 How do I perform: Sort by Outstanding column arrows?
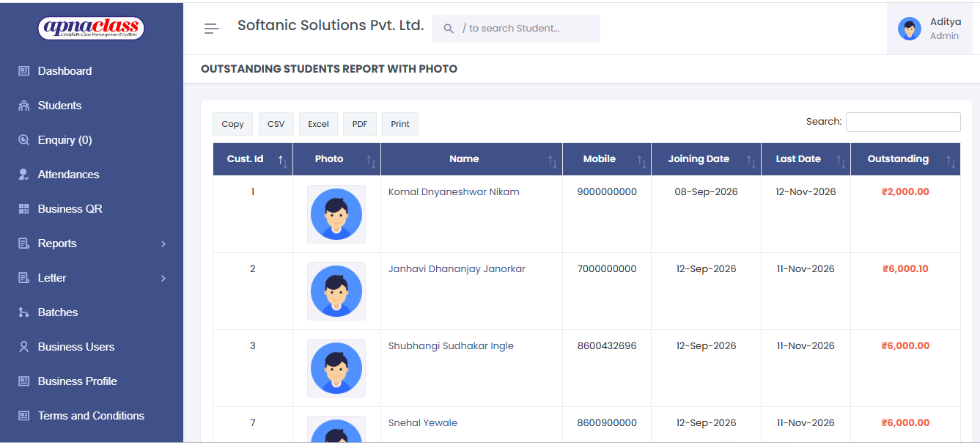click(x=951, y=160)
